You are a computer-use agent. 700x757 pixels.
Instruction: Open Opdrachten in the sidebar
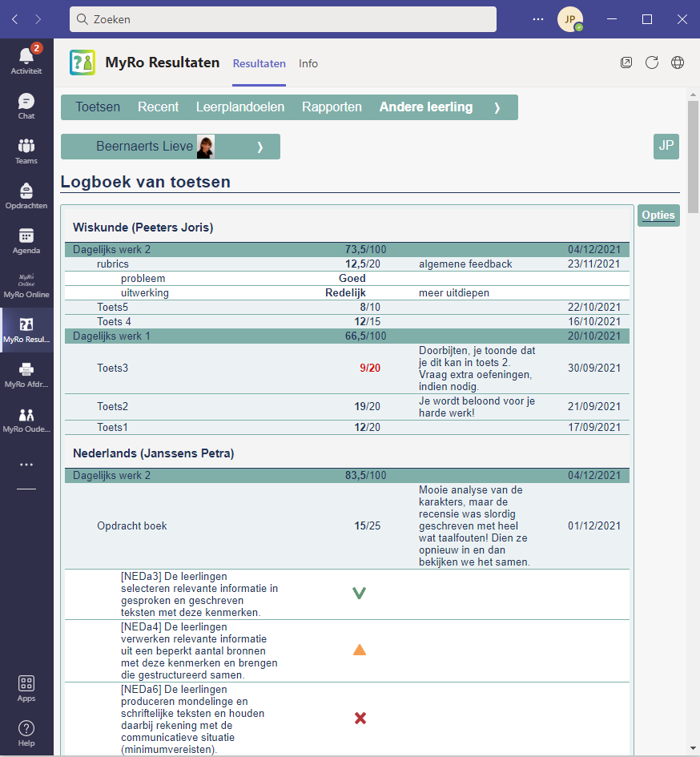(x=26, y=196)
